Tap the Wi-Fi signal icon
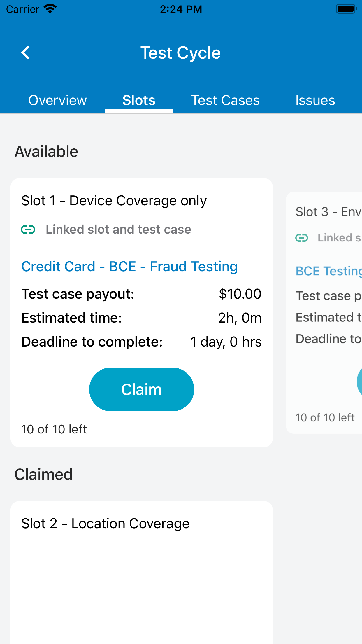Viewport: 362px width, 644px height. point(50,8)
